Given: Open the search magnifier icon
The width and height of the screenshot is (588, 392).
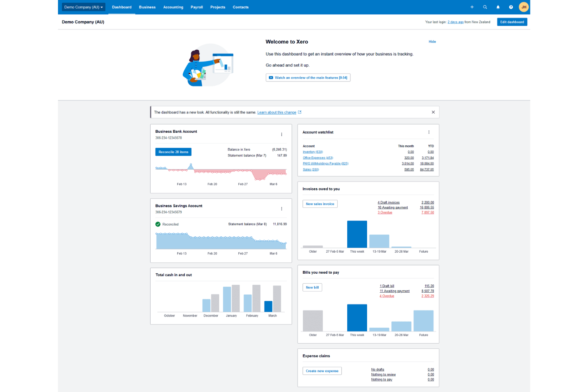Looking at the screenshot, I should (x=485, y=7).
